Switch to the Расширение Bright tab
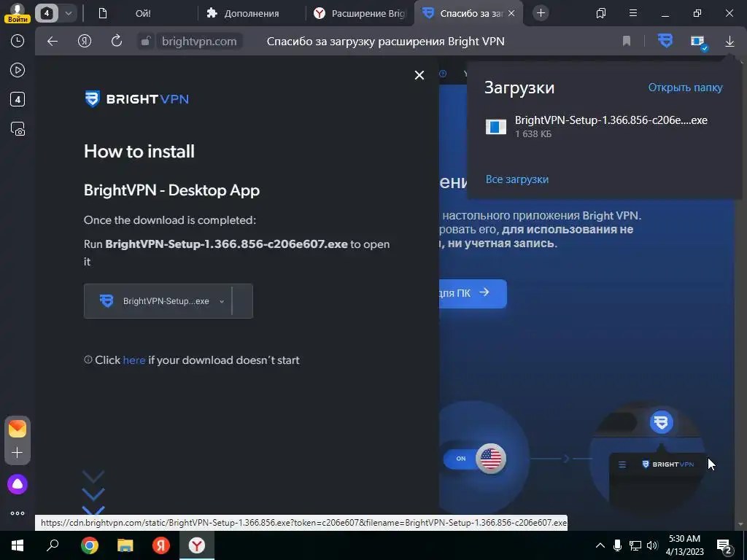 tap(360, 13)
